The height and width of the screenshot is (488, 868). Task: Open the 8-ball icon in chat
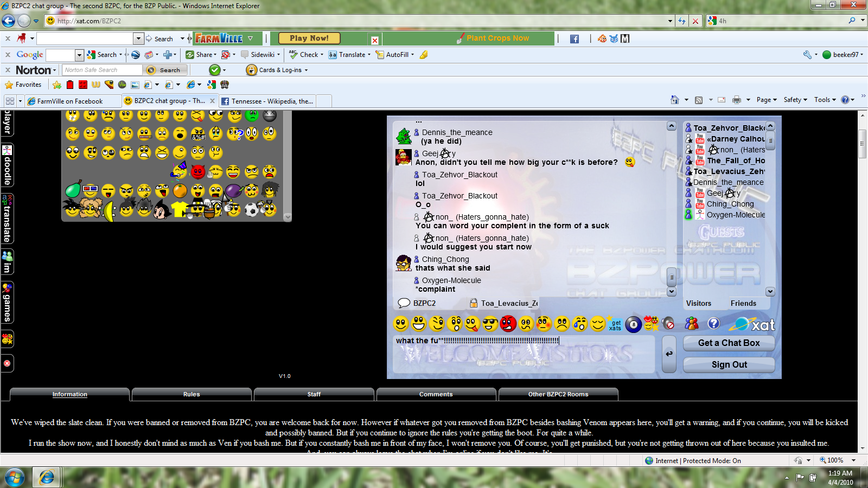click(x=634, y=324)
